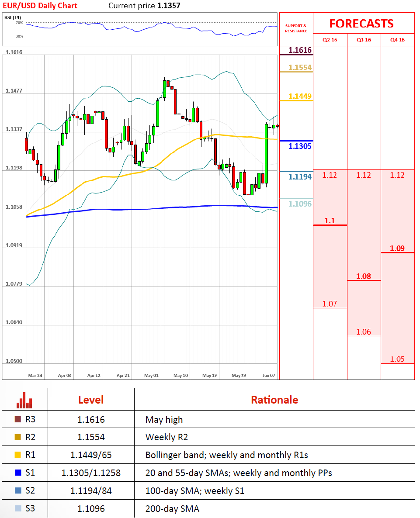
Task: Click the Apr 12 date axis label
Action: click(94, 375)
